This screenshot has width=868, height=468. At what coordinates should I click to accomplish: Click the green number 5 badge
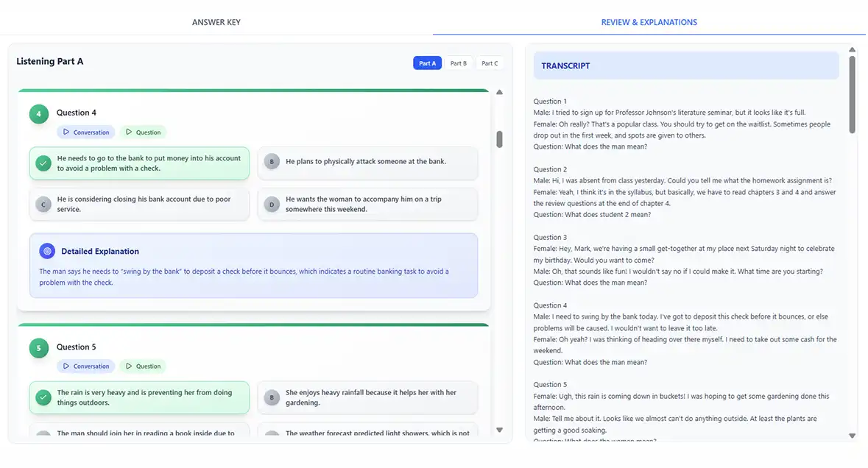click(x=39, y=348)
